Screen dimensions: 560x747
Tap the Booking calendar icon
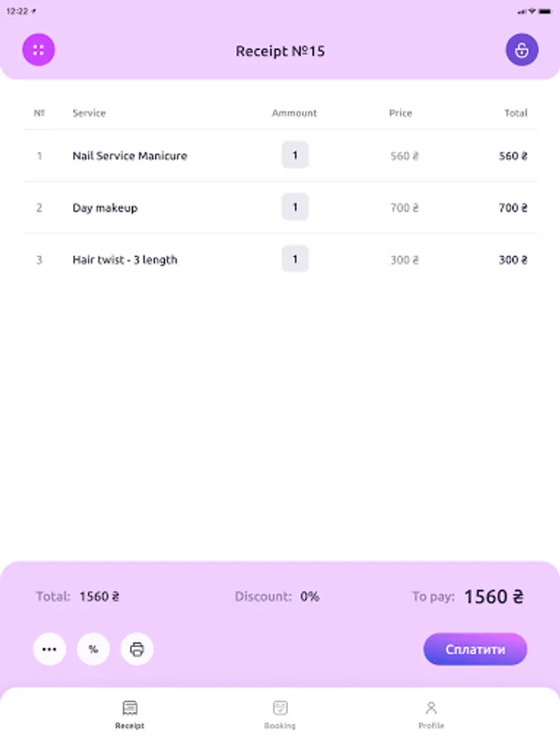(x=280, y=708)
